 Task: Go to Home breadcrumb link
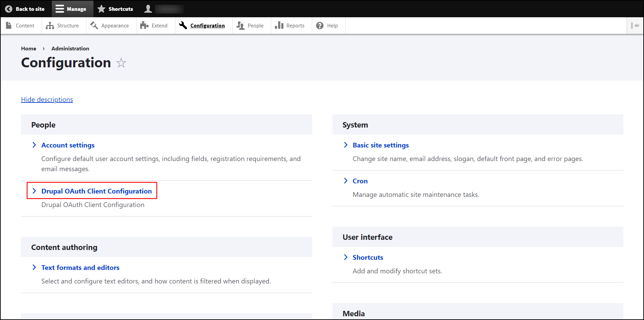[x=28, y=49]
